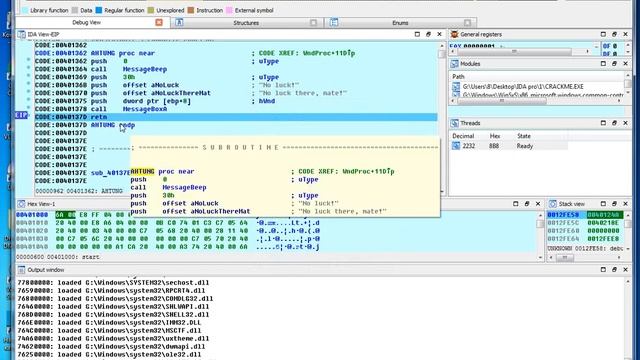This screenshot has width=640, height=360.
Task: Click the Output window panel icon
Action: click(21, 270)
